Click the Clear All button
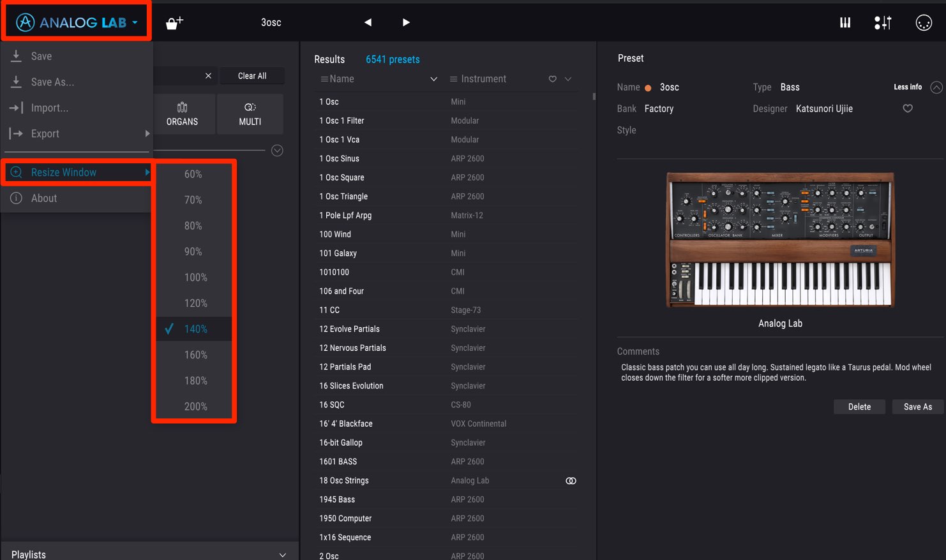946x560 pixels. coord(252,76)
